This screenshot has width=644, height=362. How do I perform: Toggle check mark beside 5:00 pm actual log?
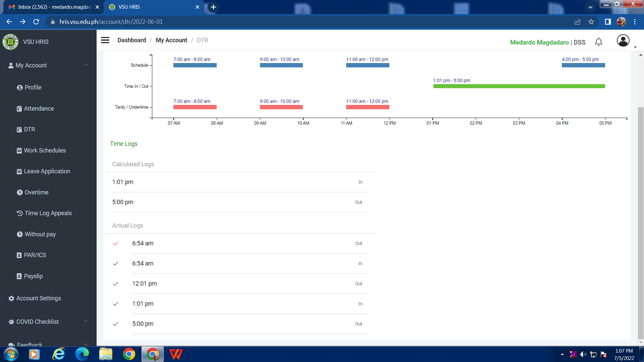pyautogui.click(x=116, y=324)
